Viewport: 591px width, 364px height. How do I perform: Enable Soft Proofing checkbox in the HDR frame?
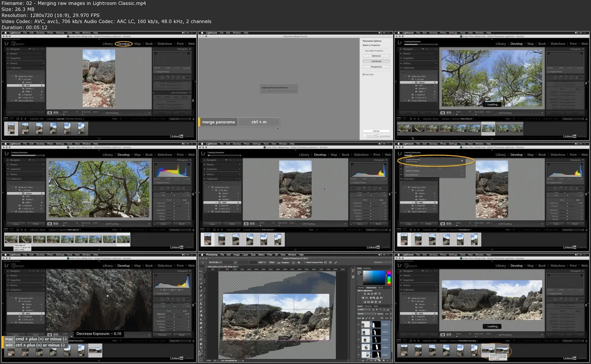click(104, 113)
